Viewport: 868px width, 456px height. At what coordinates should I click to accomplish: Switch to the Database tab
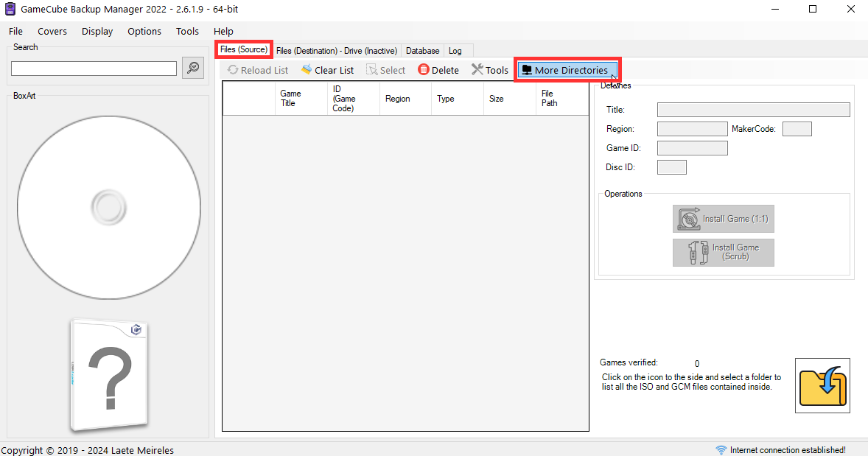[x=422, y=51]
